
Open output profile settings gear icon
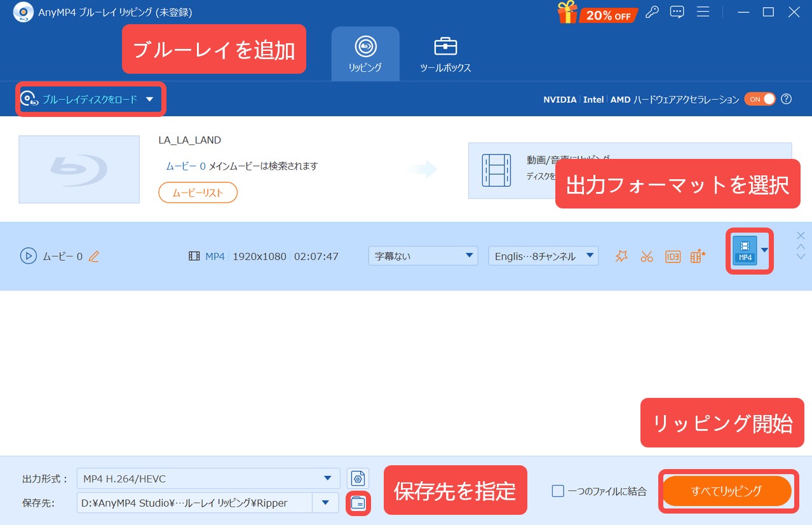(358, 478)
